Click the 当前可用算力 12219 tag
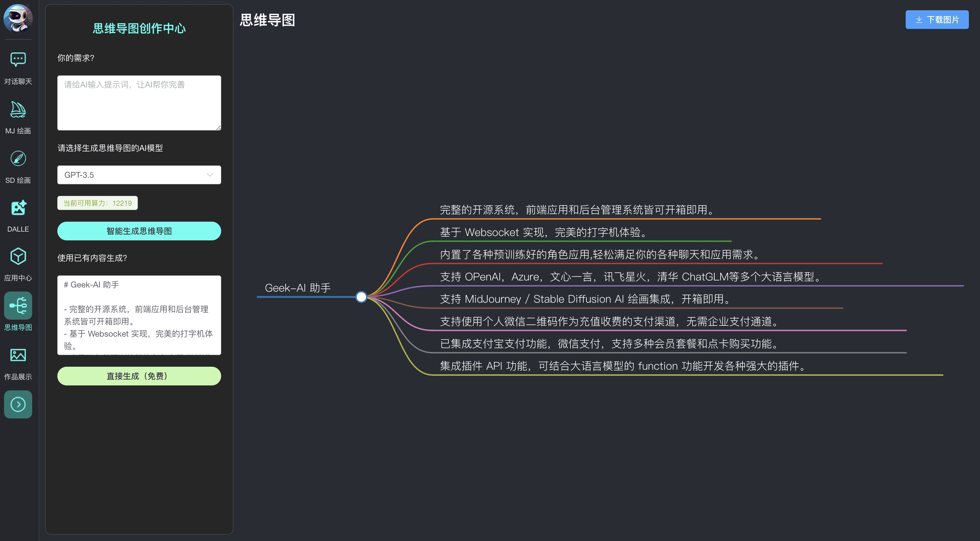The image size is (980, 541). tap(97, 203)
